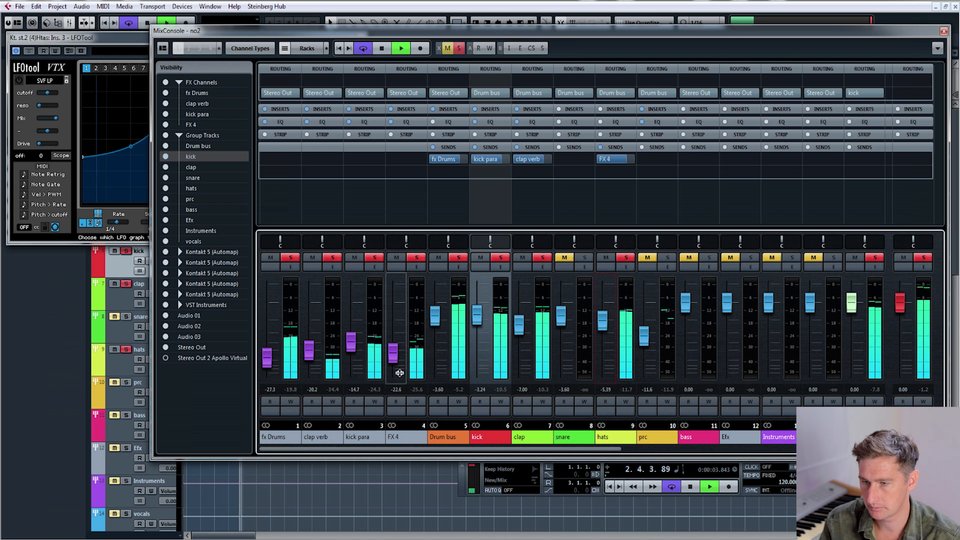Click the Scope button in LFOTool
The width and height of the screenshot is (960, 540).
click(61, 156)
